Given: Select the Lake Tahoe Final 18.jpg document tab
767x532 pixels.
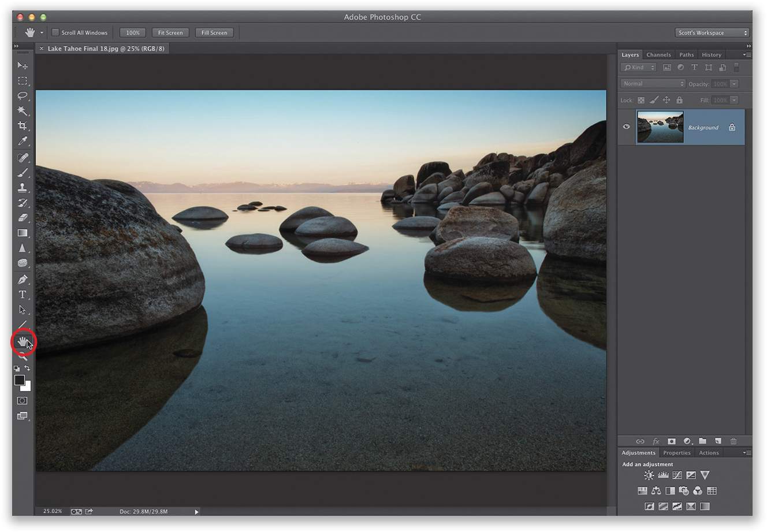Looking at the screenshot, I should click(x=102, y=49).
